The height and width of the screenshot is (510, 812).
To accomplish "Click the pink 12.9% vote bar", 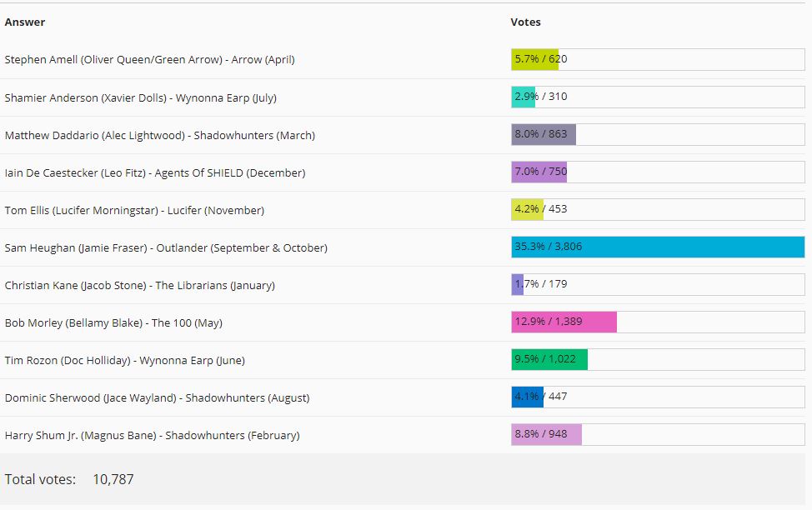I will pyautogui.click(x=564, y=322).
